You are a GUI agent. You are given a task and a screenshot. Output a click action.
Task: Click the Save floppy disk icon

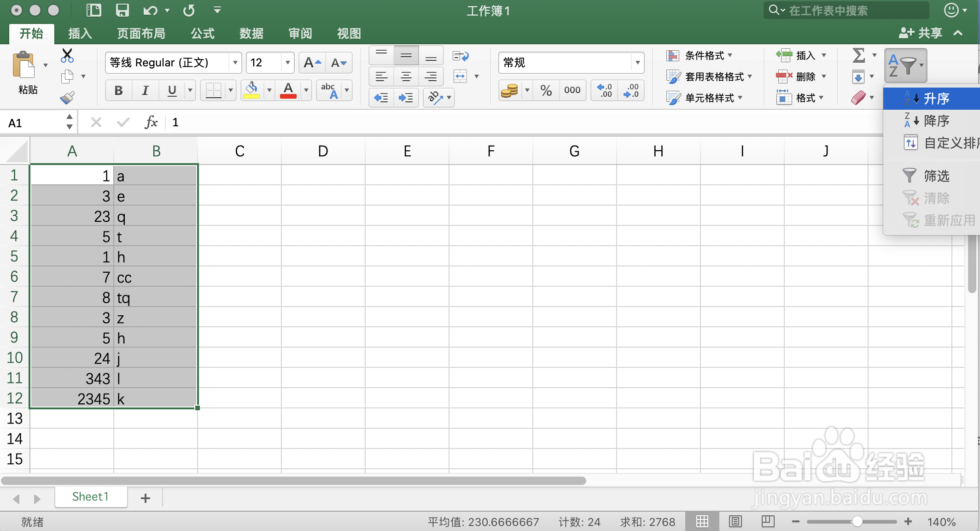tap(122, 10)
